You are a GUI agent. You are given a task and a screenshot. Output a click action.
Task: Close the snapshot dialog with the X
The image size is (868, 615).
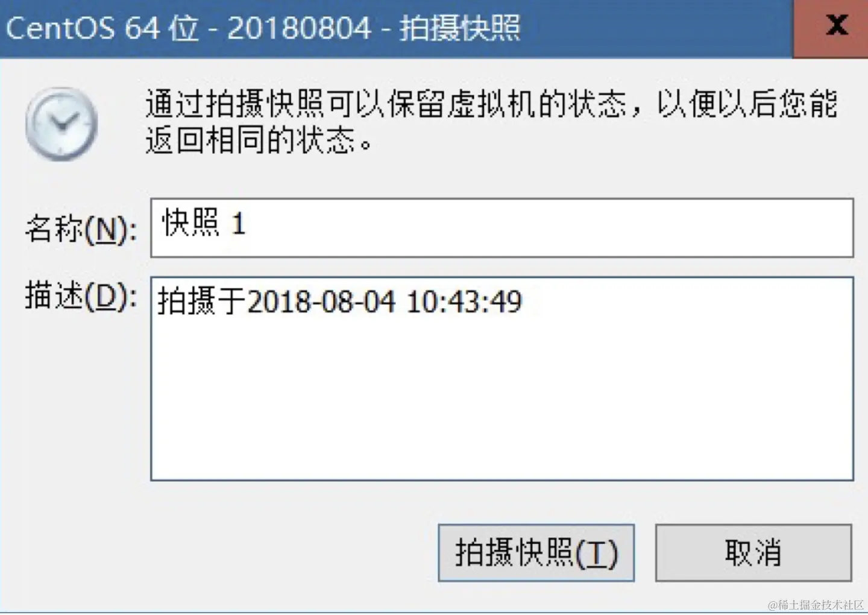click(835, 26)
